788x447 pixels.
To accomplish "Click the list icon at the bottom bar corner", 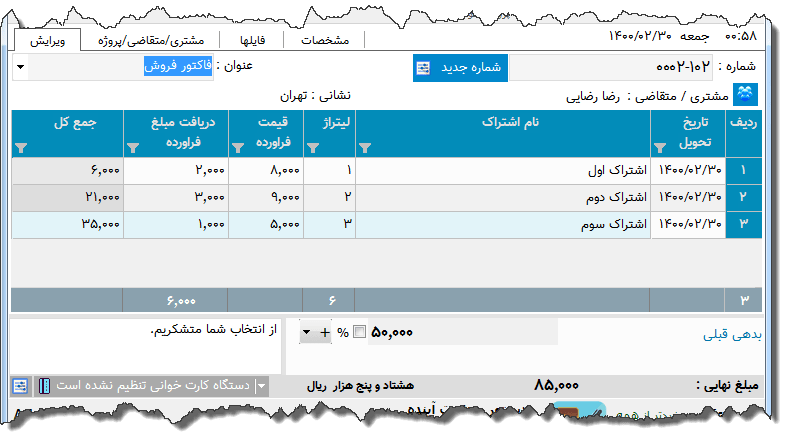I will click(20, 386).
